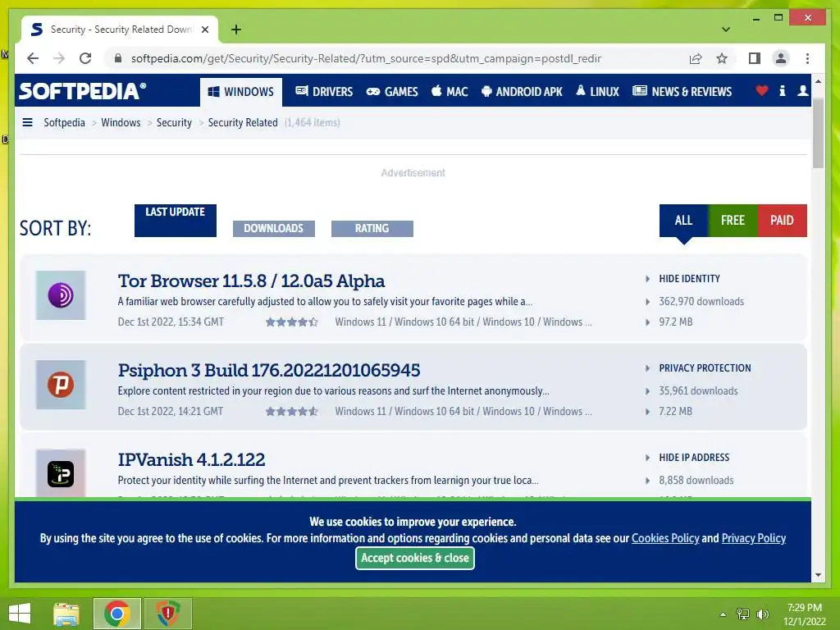Sort listings by Last Update
The image size is (840, 630).
click(176, 220)
